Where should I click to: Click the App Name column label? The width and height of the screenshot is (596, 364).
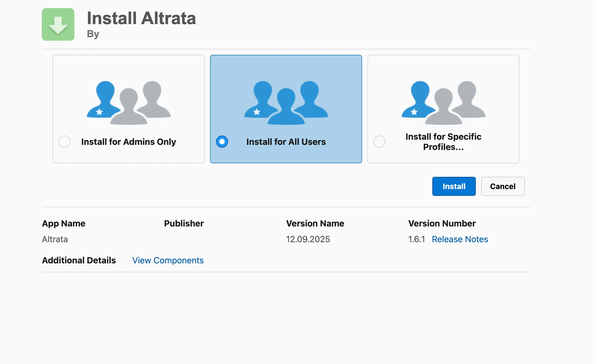tap(64, 223)
